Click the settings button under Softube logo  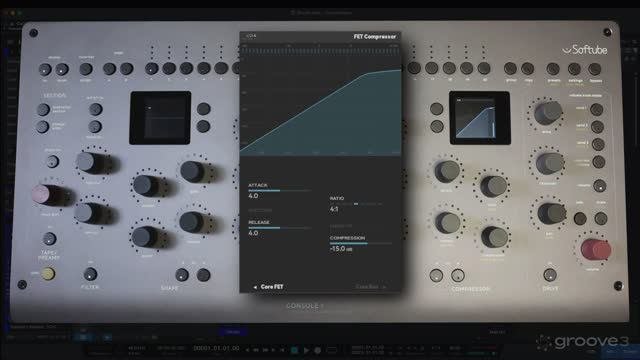(574, 69)
